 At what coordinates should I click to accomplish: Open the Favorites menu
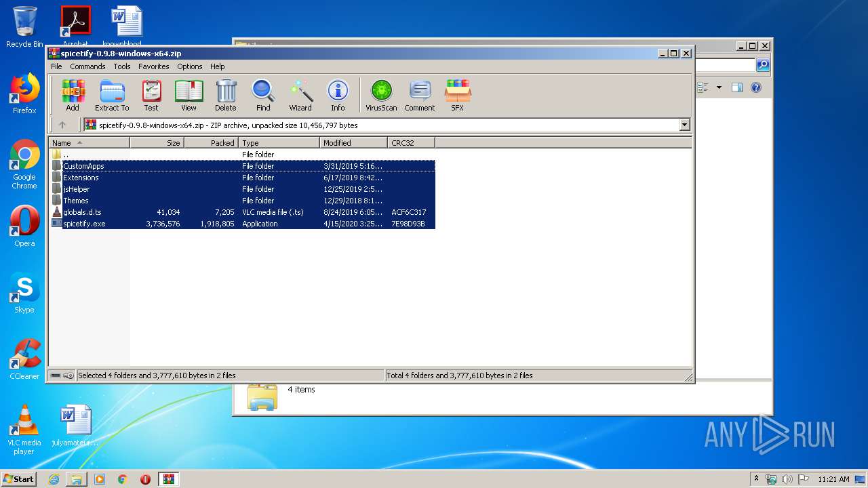click(x=154, y=66)
